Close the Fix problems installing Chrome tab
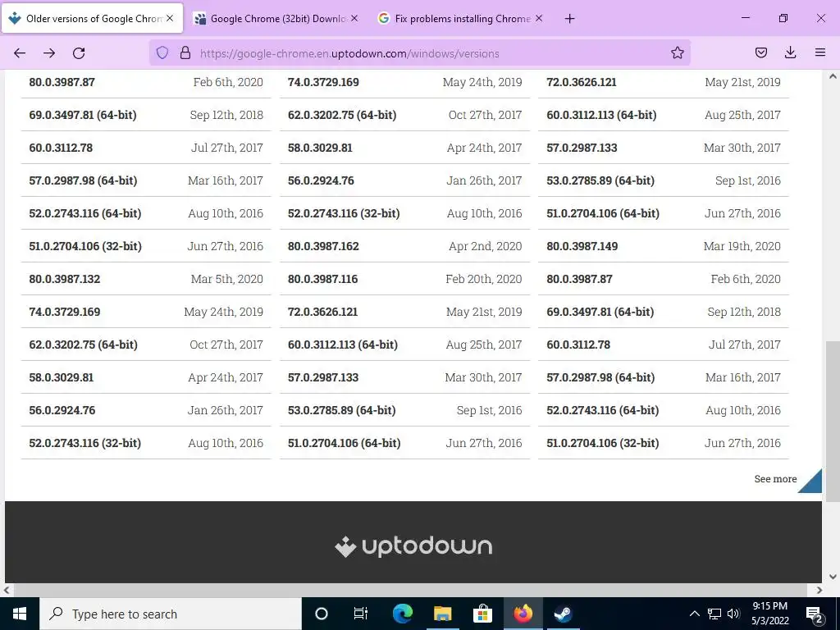 (539, 18)
